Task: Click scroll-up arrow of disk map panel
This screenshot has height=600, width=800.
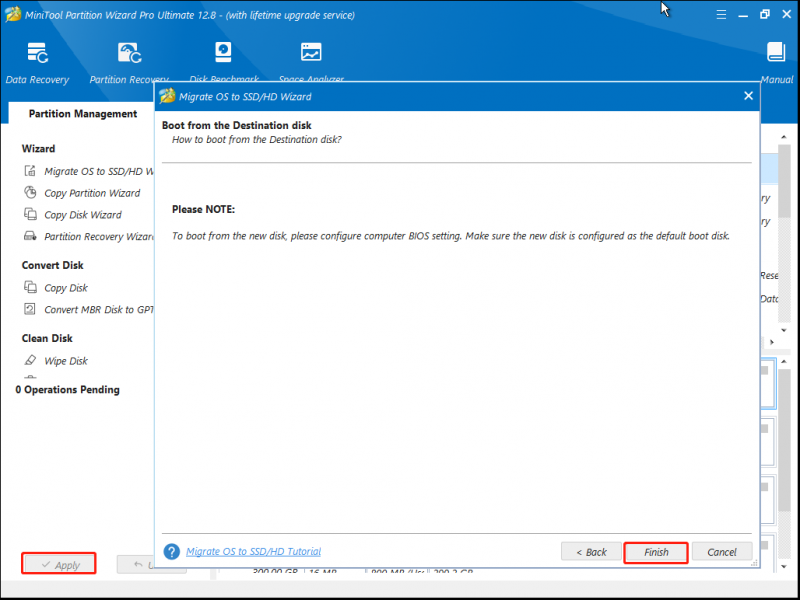Action: [x=784, y=362]
